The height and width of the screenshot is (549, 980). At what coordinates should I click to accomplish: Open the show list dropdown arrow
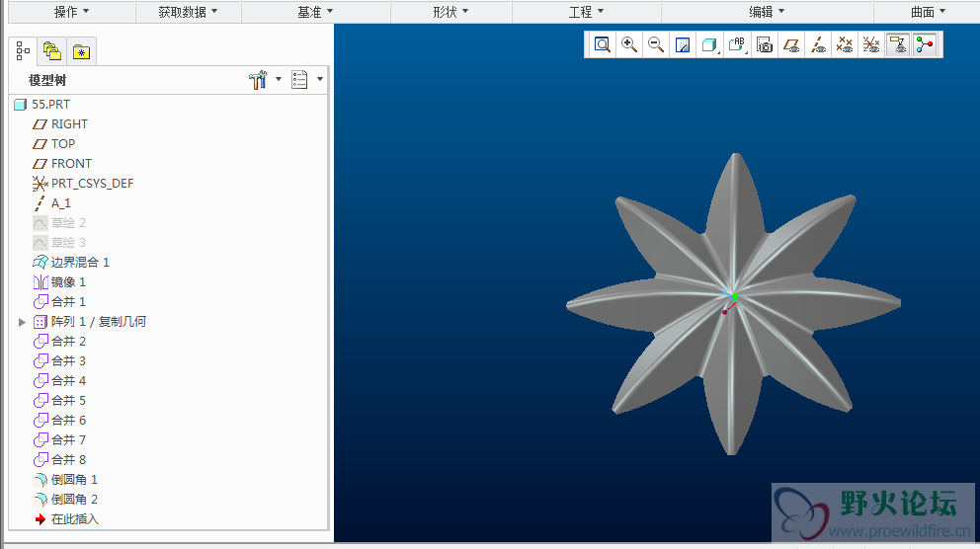(x=320, y=79)
